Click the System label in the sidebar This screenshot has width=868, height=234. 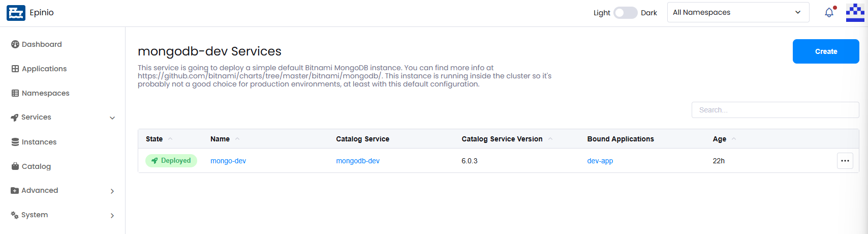[x=35, y=215]
